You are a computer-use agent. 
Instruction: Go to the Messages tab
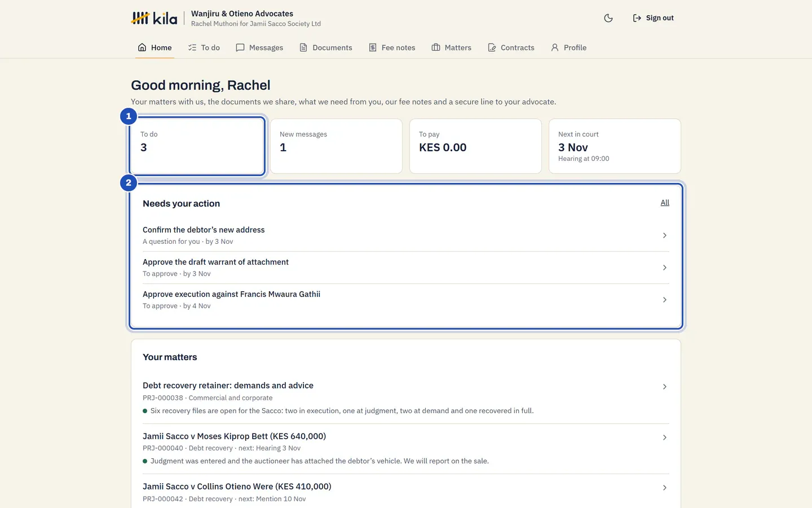pyautogui.click(x=259, y=47)
